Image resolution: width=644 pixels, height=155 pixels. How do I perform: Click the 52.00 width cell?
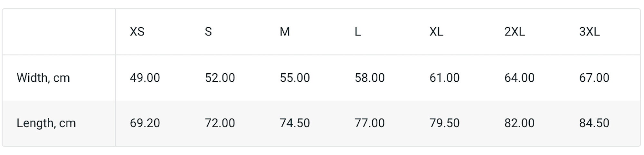(x=220, y=78)
